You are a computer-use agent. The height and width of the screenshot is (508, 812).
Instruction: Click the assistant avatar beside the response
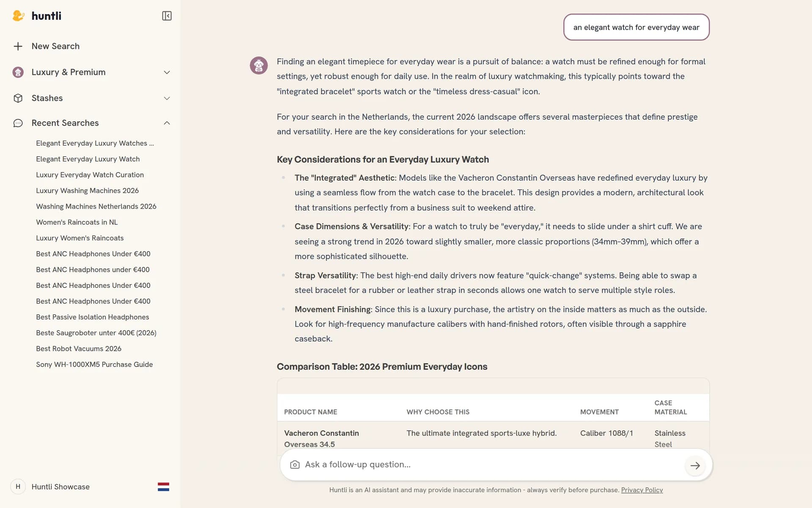tap(259, 66)
